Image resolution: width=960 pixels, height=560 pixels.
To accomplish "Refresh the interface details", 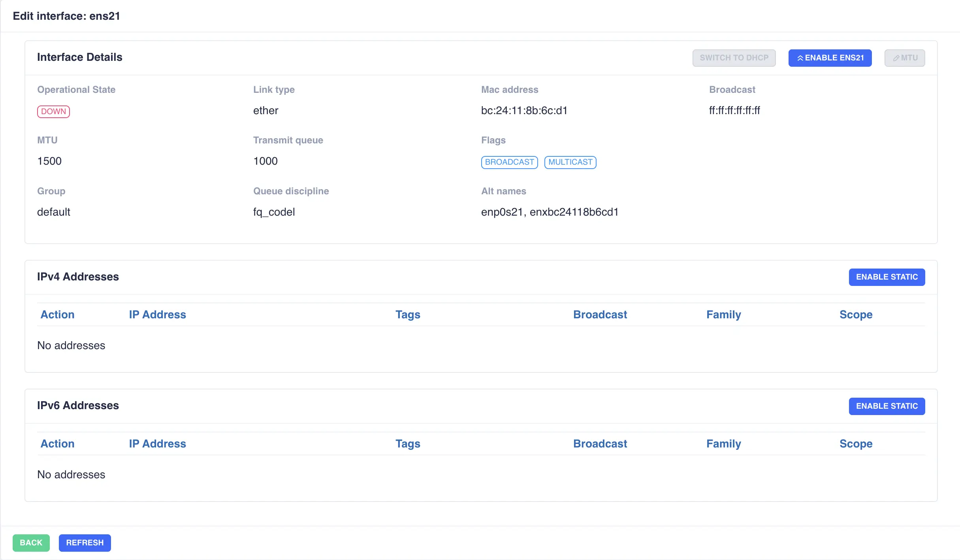I will 85,543.
